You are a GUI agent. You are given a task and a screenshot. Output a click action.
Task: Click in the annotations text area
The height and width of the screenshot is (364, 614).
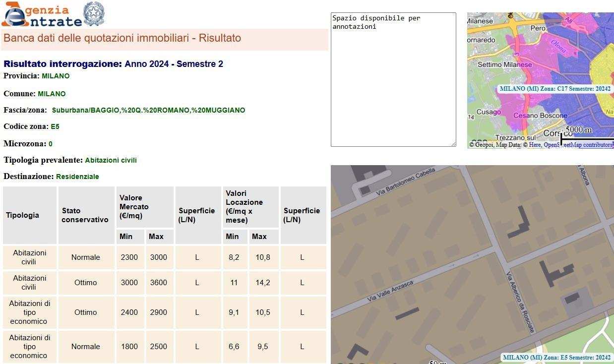click(393, 79)
